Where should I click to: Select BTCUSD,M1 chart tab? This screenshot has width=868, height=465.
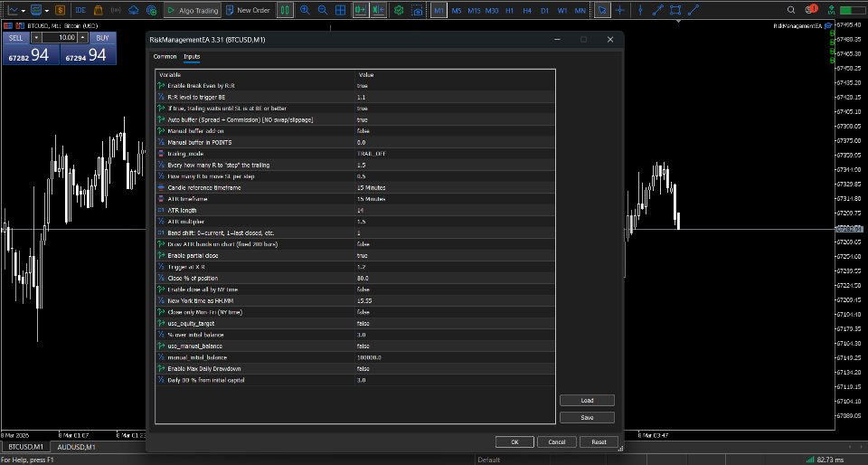tap(26, 447)
